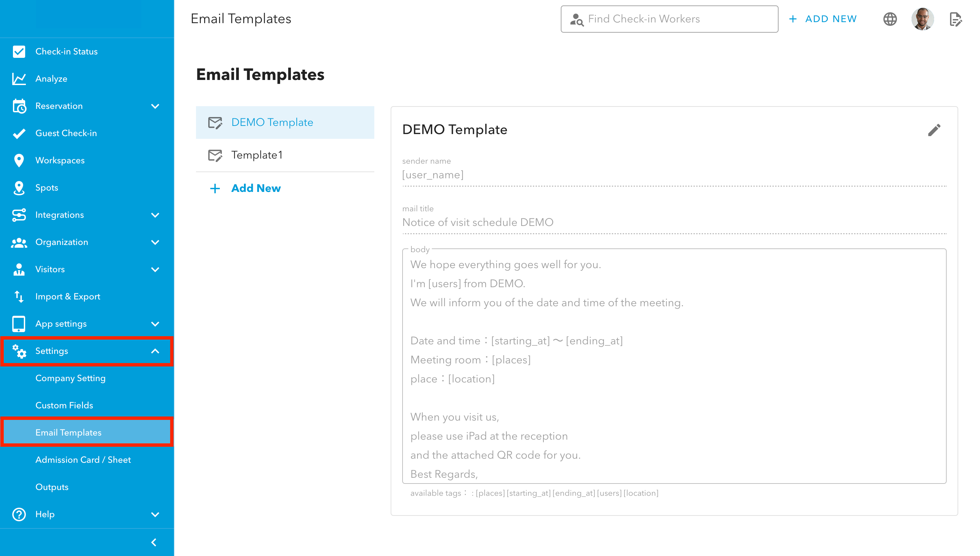
Task: Click inside the email body text area
Action: pos(674,366)
